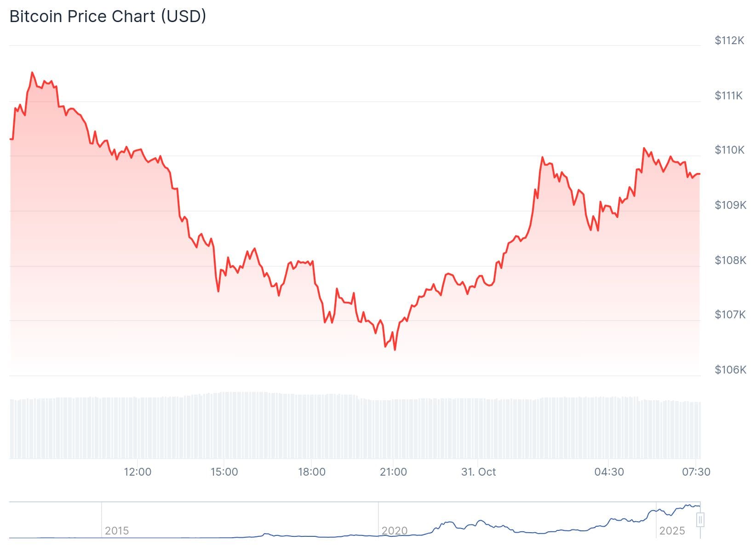
Task: Select the 15:00 time axis label
Action: point(224,472)
